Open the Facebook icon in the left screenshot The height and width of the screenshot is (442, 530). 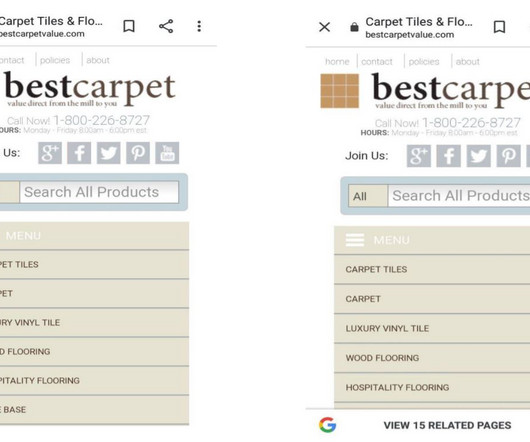click(79, 153)
